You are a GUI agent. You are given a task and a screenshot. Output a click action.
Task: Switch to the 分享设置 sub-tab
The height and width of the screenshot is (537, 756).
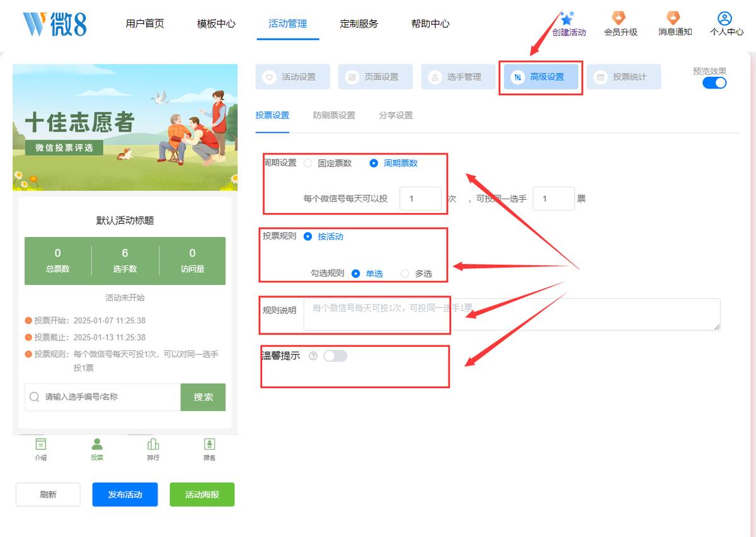coord(396,115)
